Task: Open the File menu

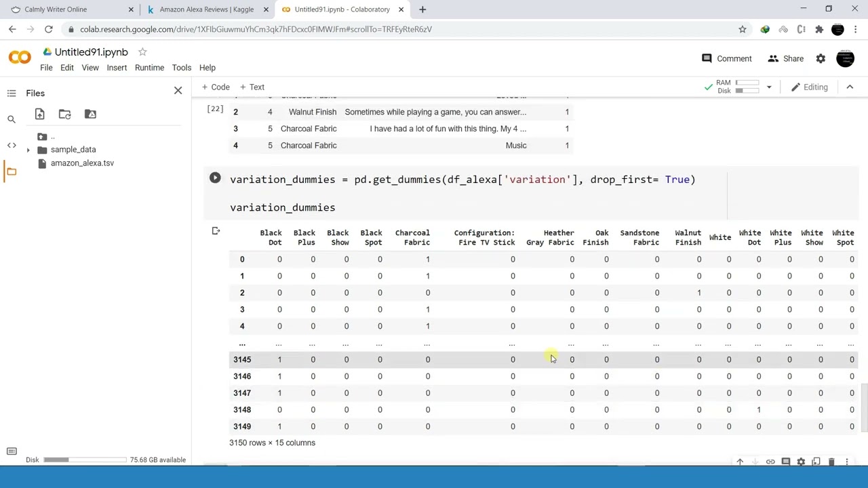Action: pyautogui.click(x=46, y=68)
